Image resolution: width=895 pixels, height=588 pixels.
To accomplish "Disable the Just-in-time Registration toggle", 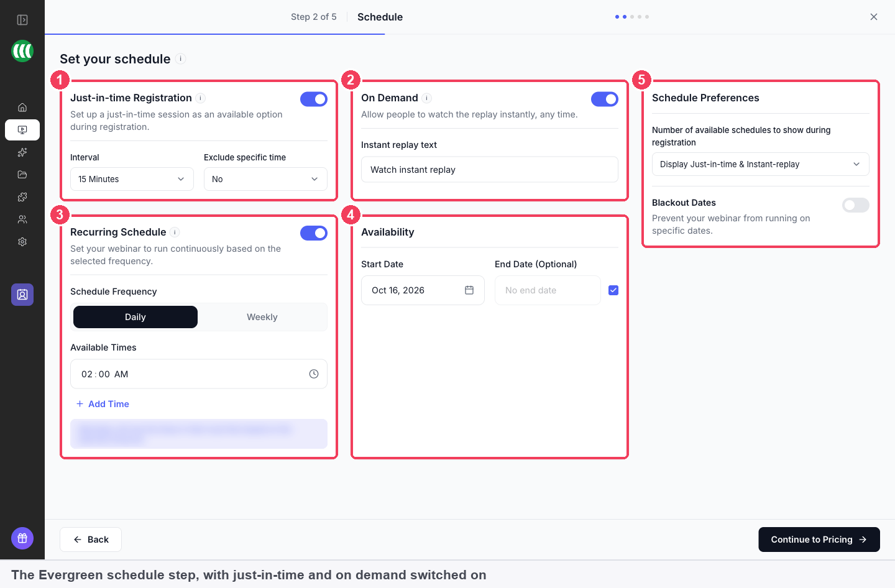I will 314,99.
